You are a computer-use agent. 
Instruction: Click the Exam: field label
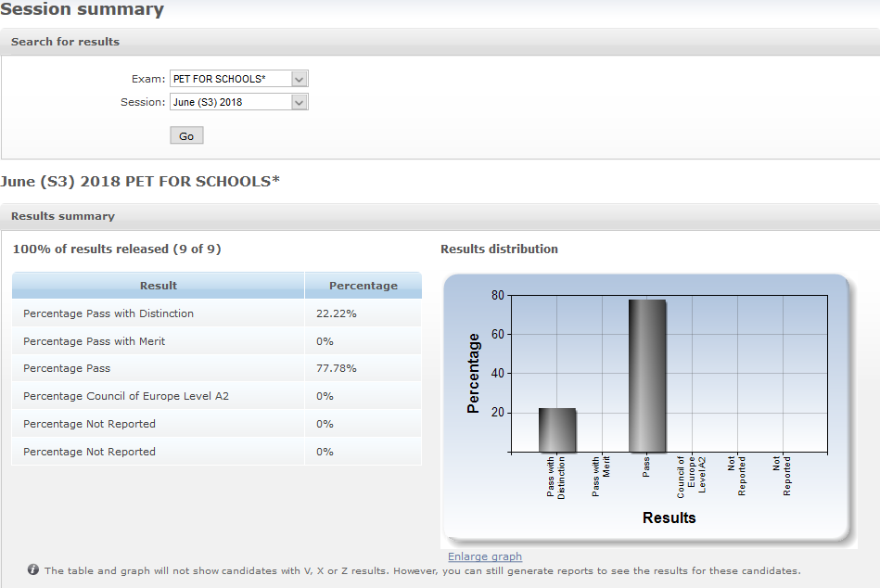click(x=148, y=79)
